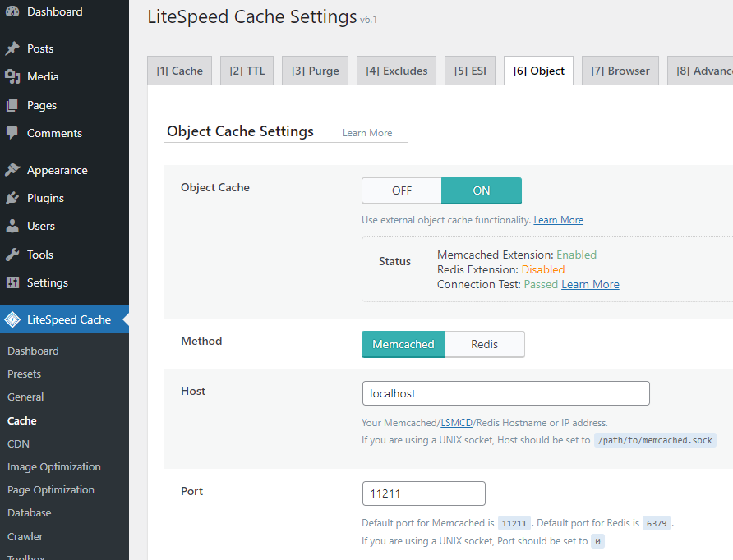Open the Presets submenu item
This screenshot has width=733, height=560.
tap(25, 374)
